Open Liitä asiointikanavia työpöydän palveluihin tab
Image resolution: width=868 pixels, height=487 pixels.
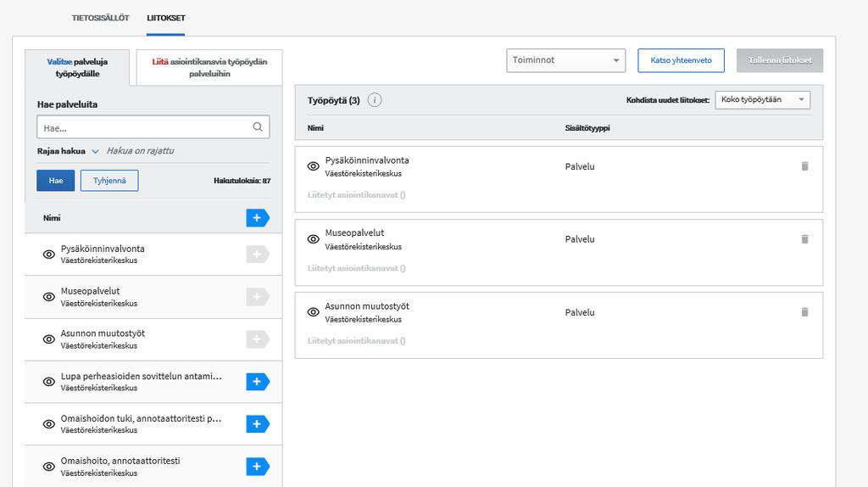pyautogui.click(x=209, y=68)
